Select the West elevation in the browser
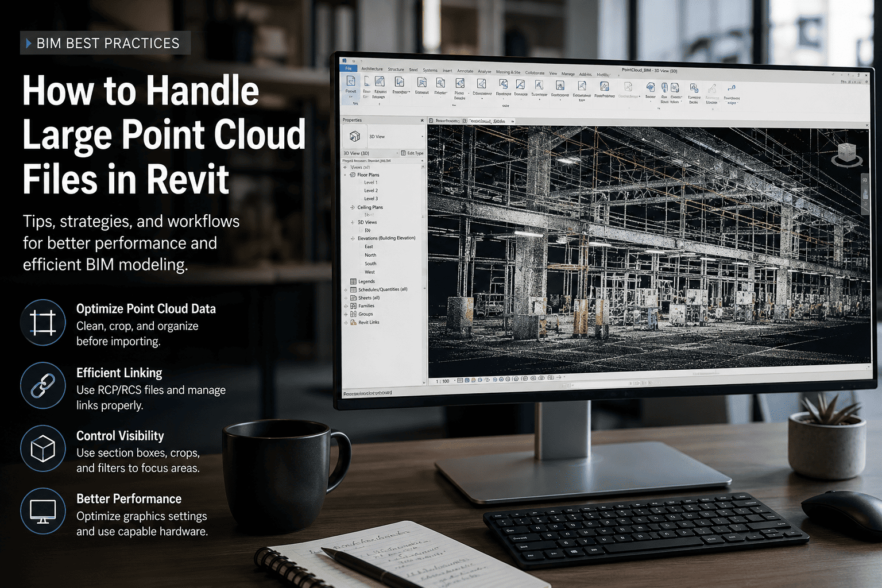Viewport: 882px width, 588px height. [370, 272]
